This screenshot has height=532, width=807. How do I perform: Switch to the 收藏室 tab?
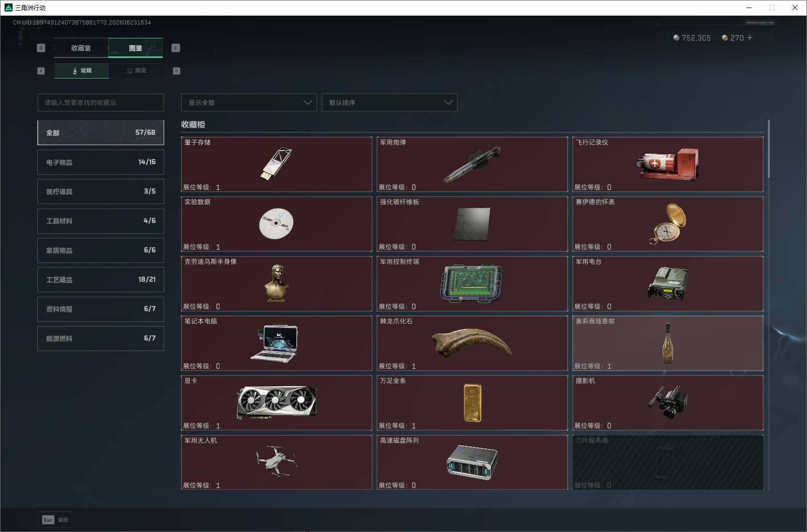[81, 48]
